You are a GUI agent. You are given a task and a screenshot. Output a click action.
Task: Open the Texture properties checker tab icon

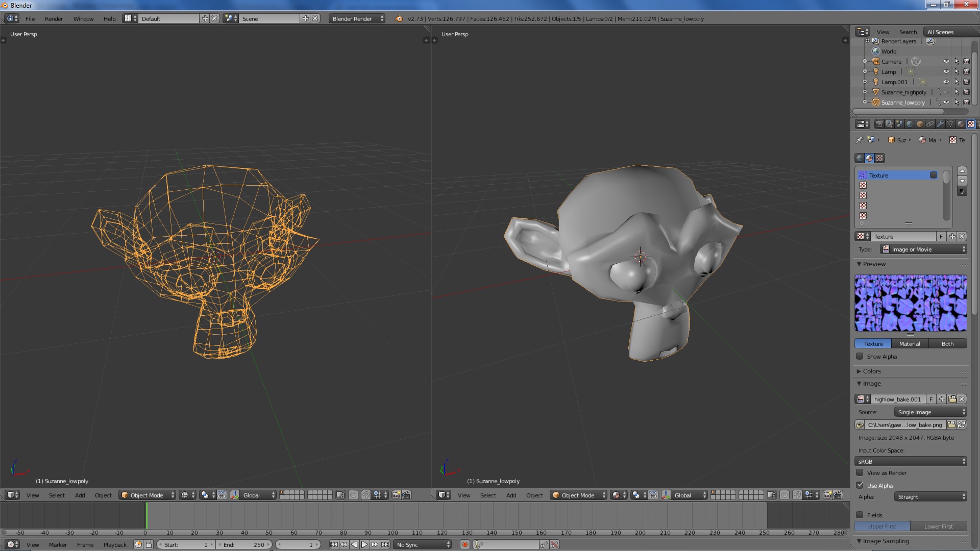[x=971, y=124]
